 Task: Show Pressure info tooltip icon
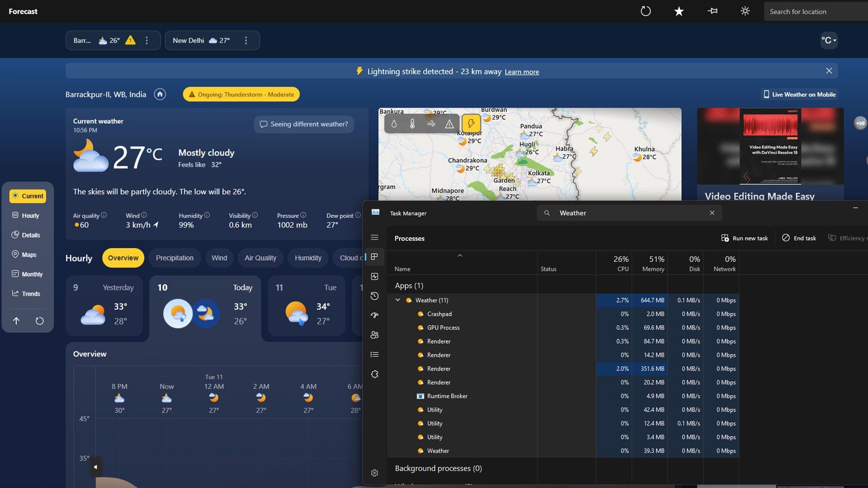click(303, 215)
